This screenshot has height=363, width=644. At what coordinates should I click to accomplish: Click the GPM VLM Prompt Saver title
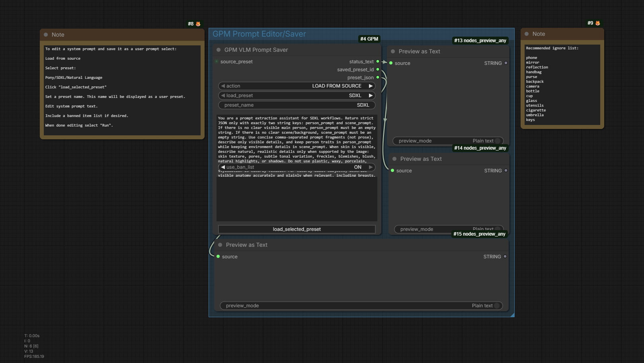(x=256, y=50)
